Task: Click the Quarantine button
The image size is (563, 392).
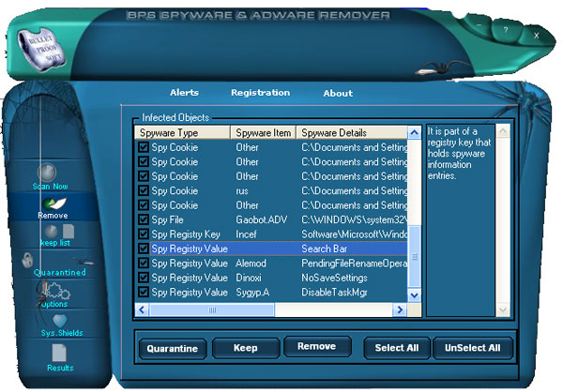Action: pyautogui.click(x=173, y=349)
